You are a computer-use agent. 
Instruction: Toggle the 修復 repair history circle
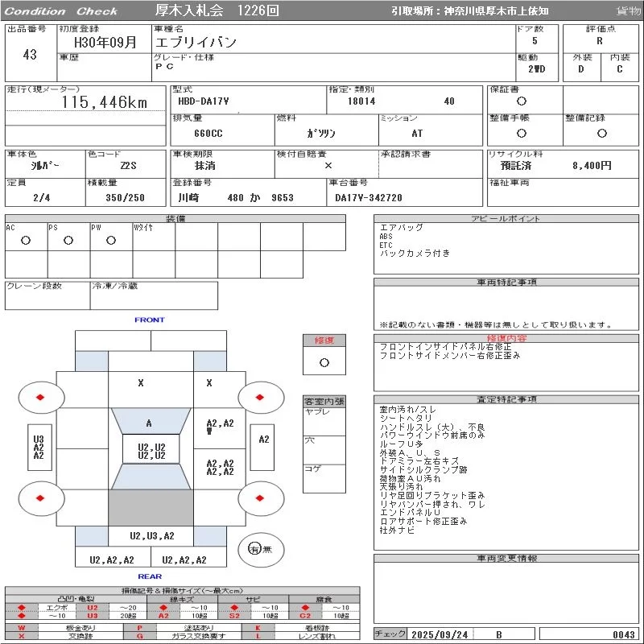pyautogui.click(x=324, y=362)
